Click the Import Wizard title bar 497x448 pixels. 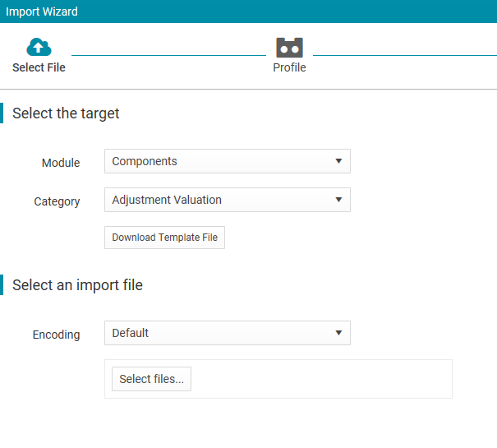click(x=248, y=12)
